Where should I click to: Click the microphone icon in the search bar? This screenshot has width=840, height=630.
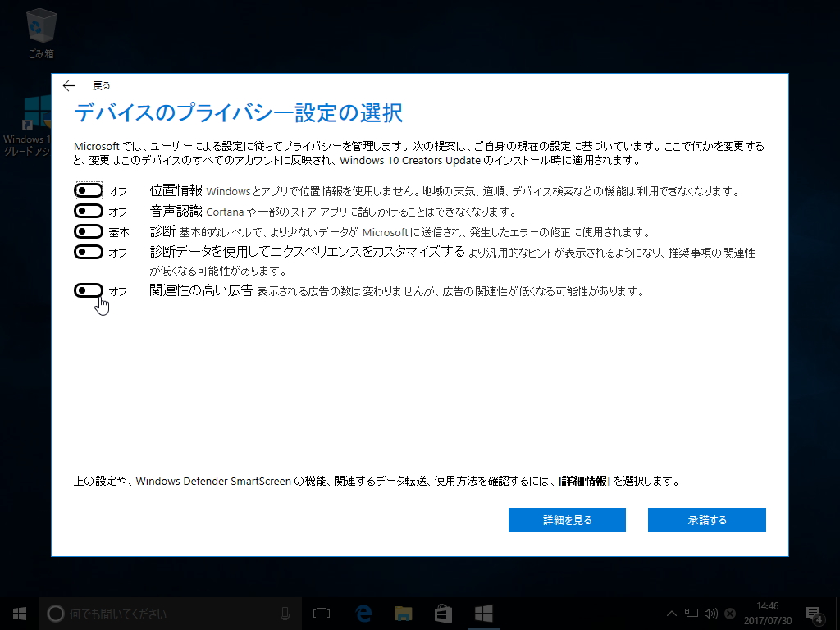(x=285, y=613)
